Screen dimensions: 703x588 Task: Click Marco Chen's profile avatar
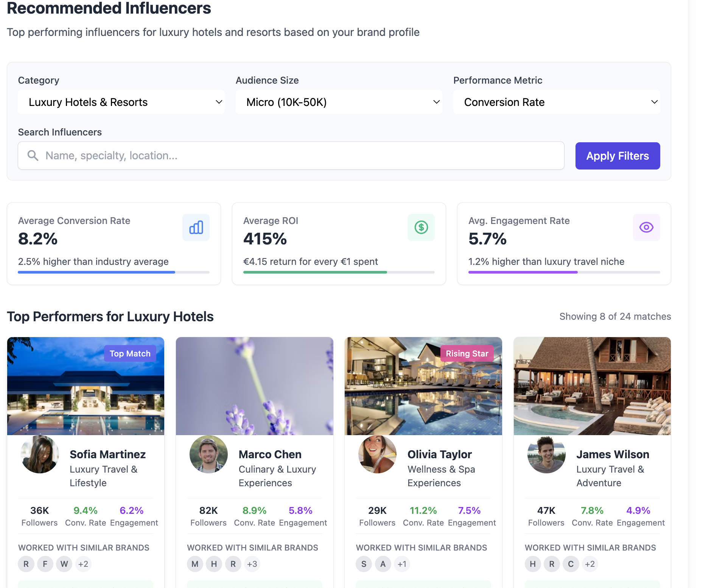coord(208,454)
